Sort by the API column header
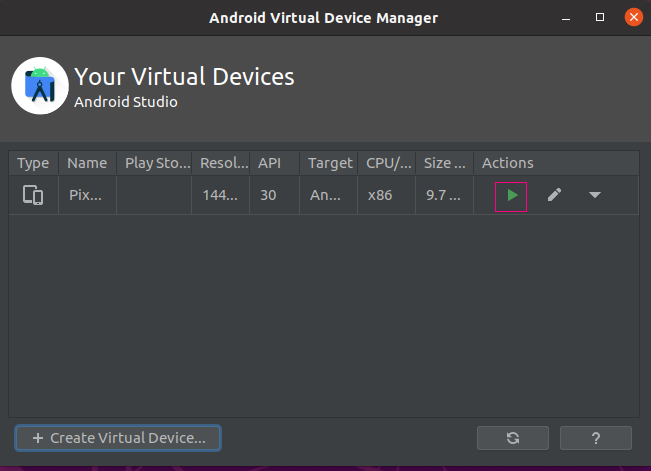 point(270,163)
